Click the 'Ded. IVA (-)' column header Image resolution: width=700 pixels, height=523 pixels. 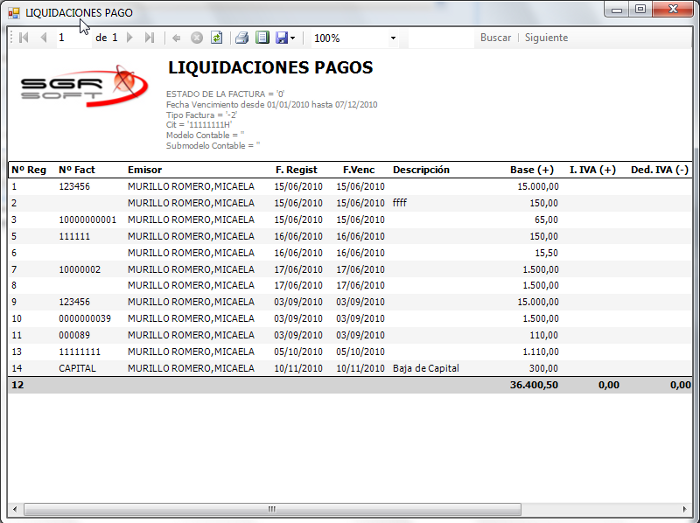(x=660, y=170)
